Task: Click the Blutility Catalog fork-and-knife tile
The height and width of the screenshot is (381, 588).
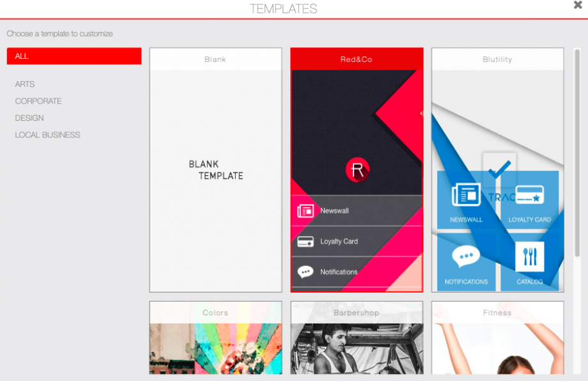Action: coord(529,257)
